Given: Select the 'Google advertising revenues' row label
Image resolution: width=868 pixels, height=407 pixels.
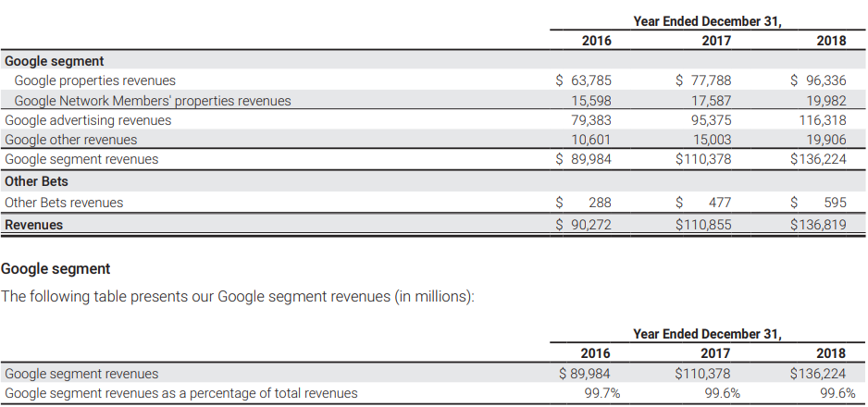Looking at the screenshot, I should coord(88,120).
